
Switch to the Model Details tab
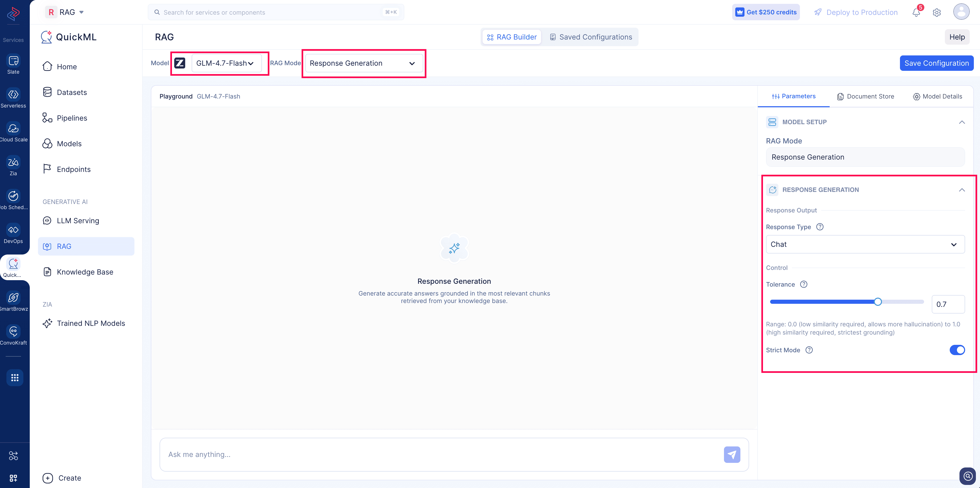937,96
